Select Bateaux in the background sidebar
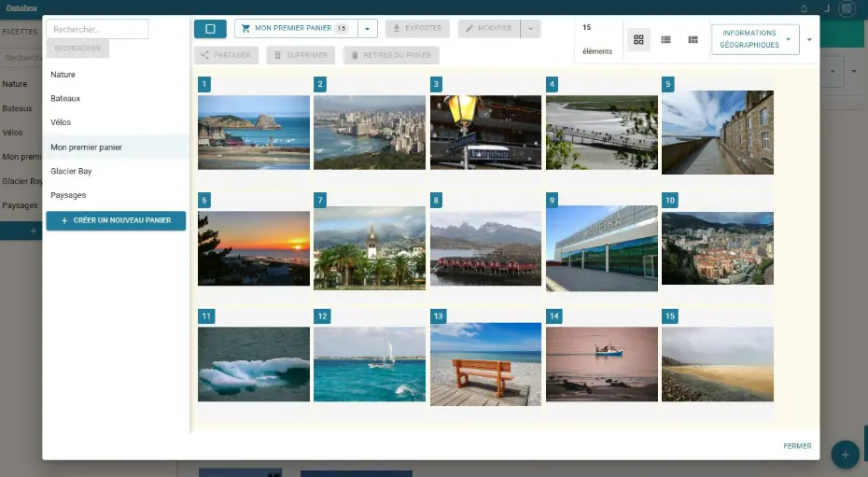Screen dimensions: 868x477 tap(17, 108)
